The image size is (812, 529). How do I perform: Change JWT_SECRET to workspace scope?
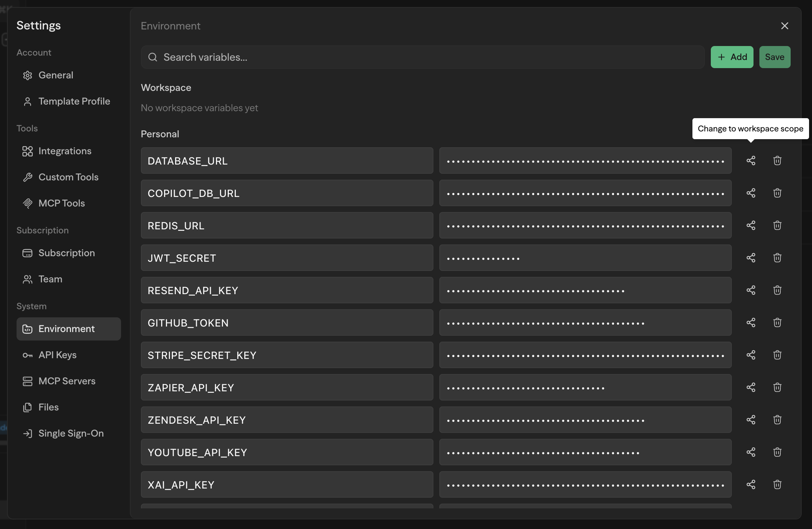tap(751, 258)
